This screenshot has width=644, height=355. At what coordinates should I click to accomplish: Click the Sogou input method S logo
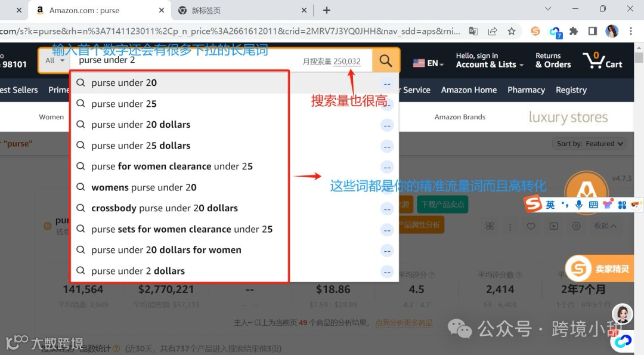point(533,204)
